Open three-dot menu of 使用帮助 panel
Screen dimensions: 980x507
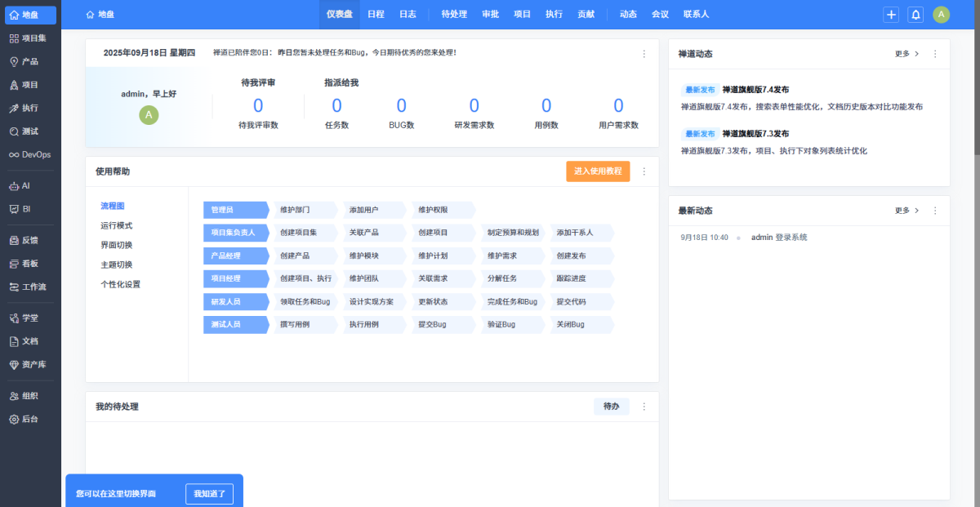[x=644, y=171]
